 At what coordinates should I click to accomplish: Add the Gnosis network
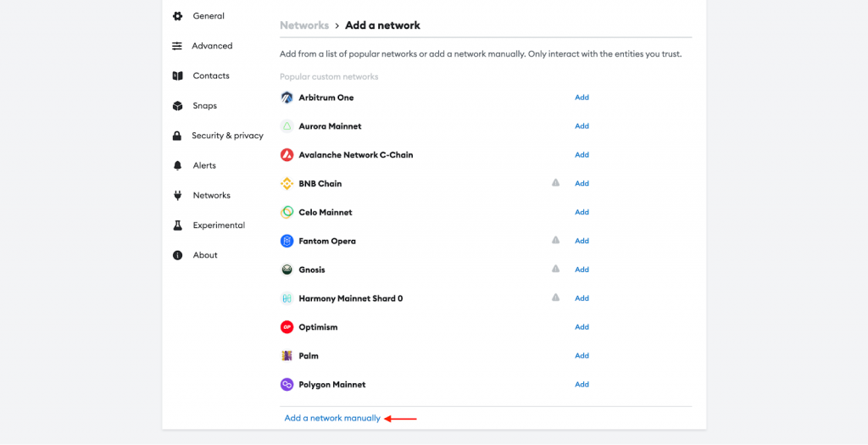point(581,270)
